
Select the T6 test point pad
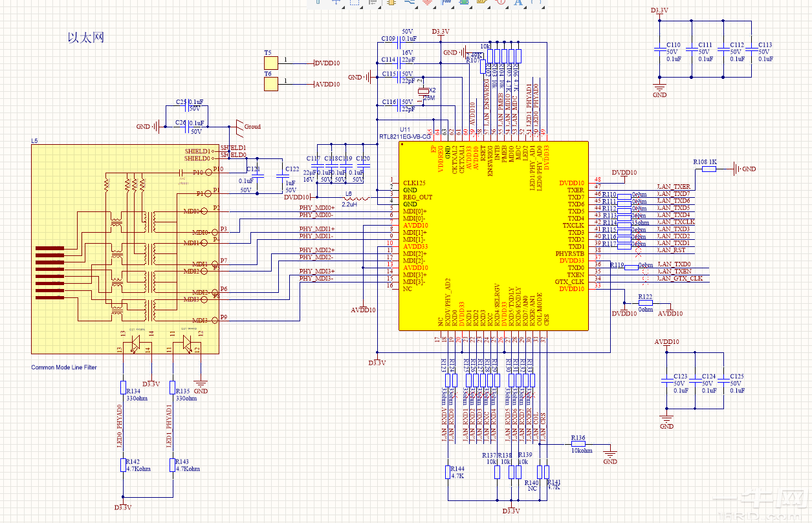coord(270,84)
